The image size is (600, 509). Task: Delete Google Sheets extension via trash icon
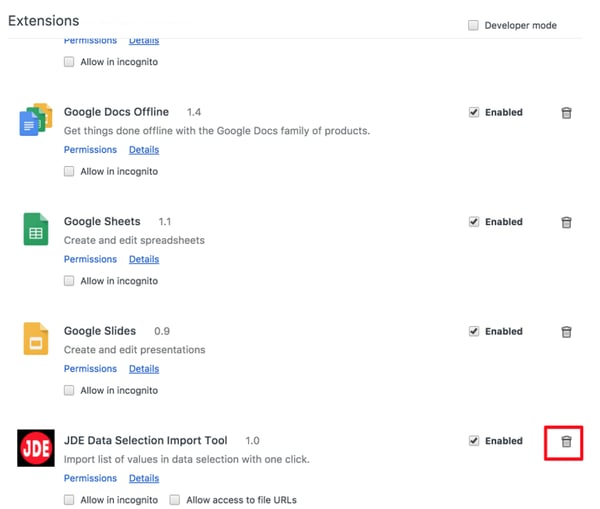[566, 222]
